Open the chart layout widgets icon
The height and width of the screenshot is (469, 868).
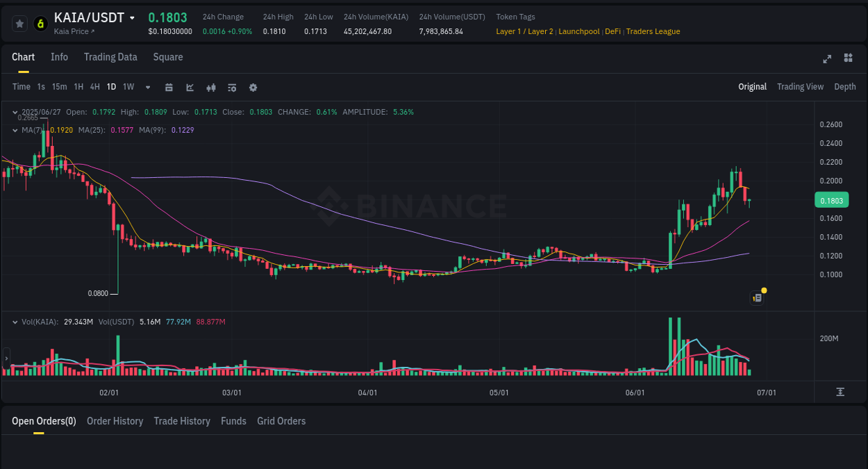coord(848,59)
